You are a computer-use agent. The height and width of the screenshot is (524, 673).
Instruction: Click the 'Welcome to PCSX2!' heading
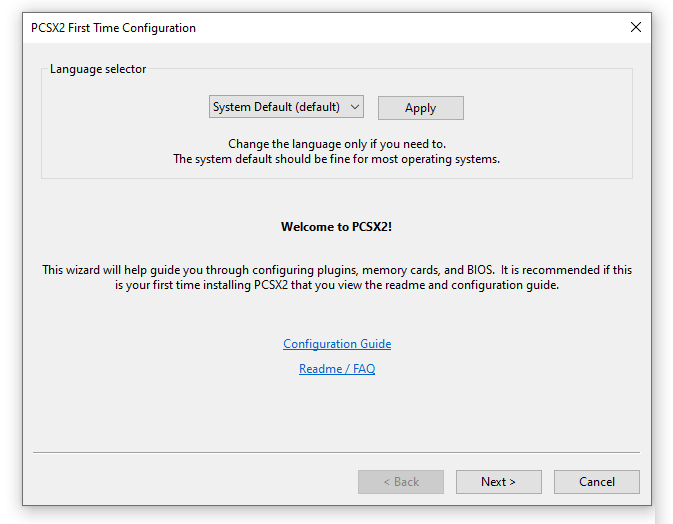click(336, 227)
